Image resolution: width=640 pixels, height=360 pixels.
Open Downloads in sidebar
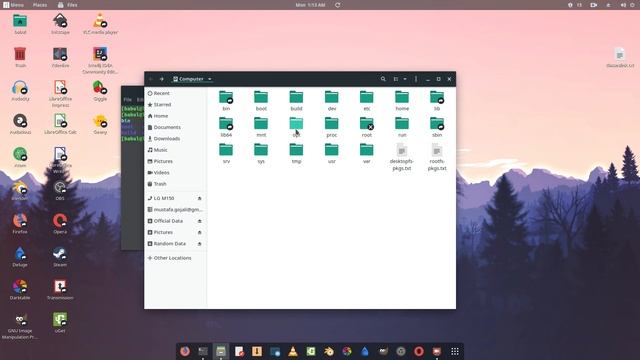tap(163, 138)
